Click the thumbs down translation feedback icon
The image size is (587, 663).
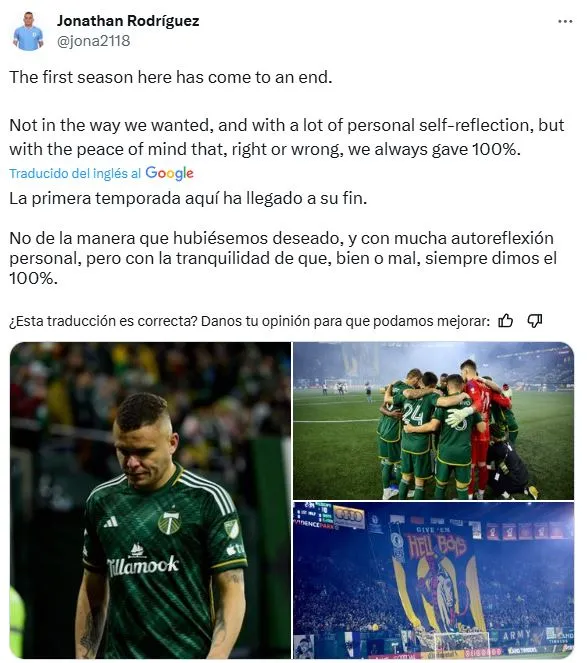point(535,321)
